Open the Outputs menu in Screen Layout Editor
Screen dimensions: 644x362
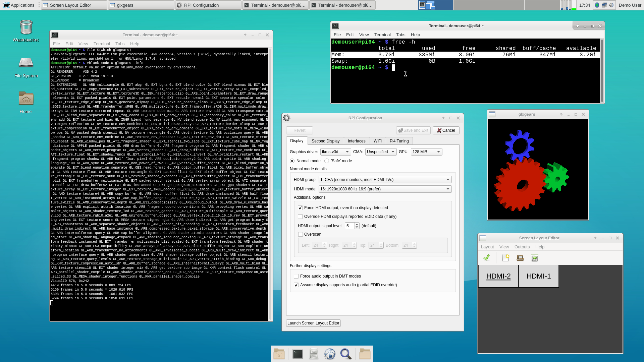[x=522, y=247]
